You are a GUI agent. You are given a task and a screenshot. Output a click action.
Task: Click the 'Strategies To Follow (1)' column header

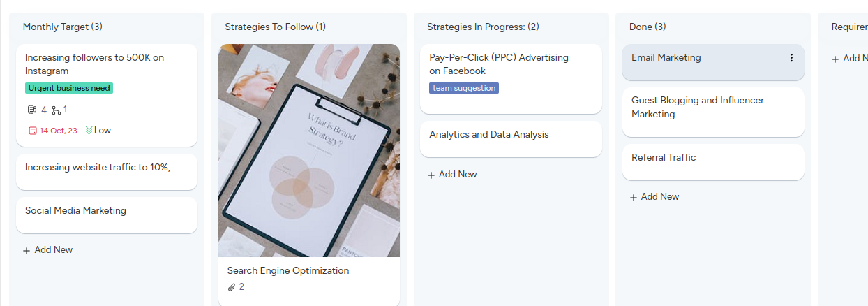point(275,27)
